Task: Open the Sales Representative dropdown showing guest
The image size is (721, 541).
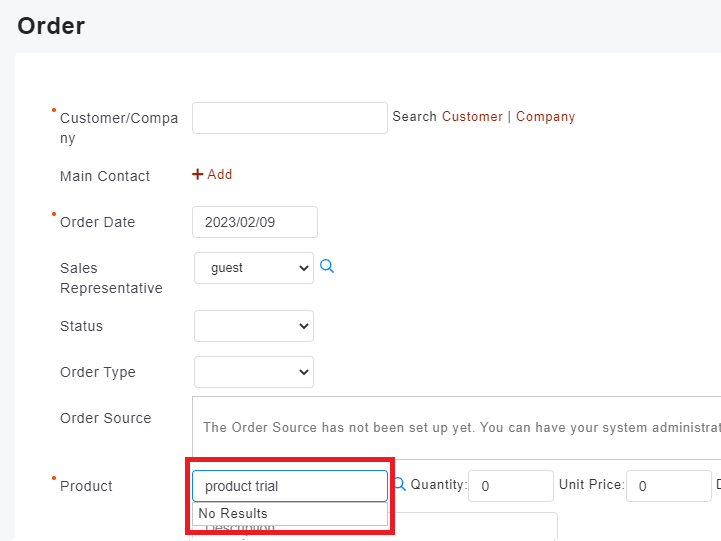Action: (254, 268)
